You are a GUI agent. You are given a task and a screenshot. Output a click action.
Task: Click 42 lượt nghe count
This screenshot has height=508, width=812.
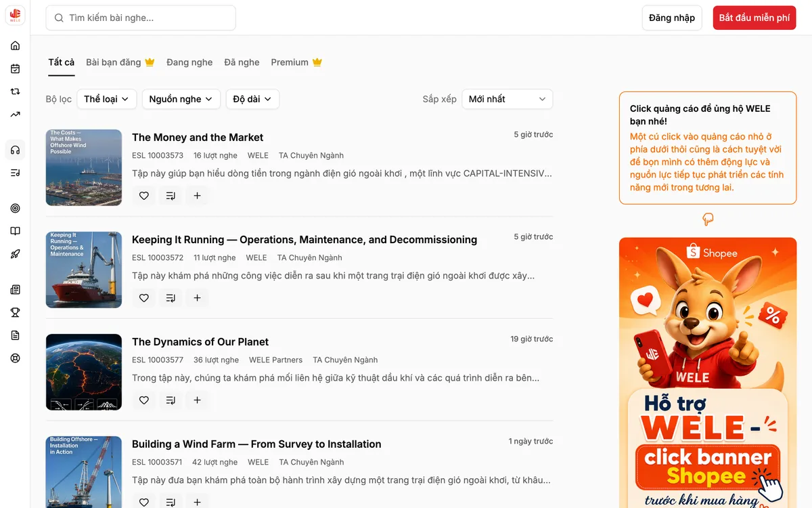(215, 463)
